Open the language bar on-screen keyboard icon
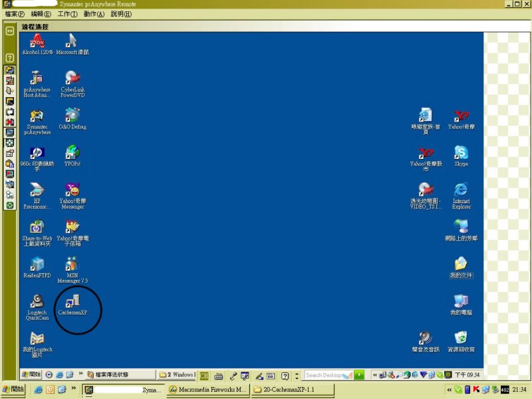Screen dimensions: 532x399 click(x=219, y=376)
